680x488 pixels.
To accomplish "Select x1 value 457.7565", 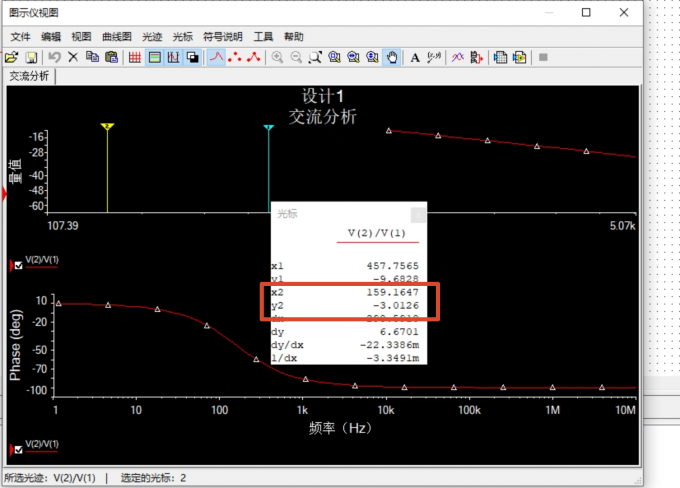I will pyautogui.click(x=392, y=266).
